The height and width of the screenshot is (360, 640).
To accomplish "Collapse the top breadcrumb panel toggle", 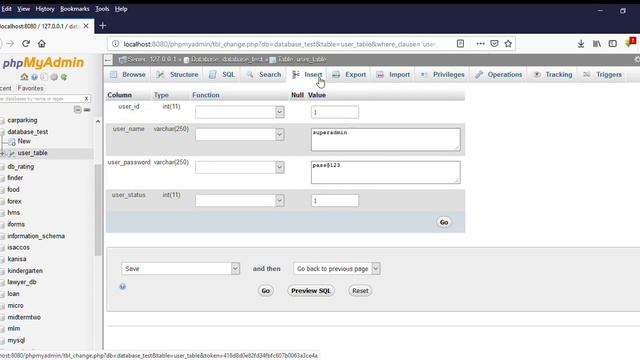I will click(x=108, y=60).
